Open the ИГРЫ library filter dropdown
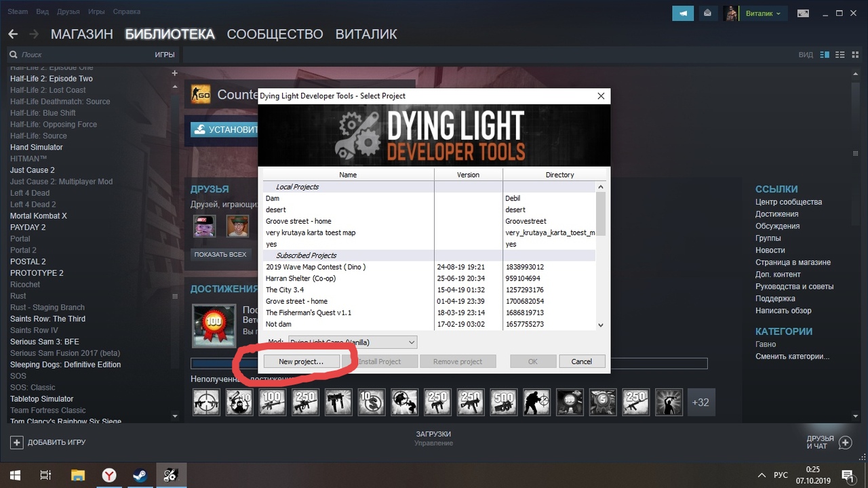The height and width of the screenshot is (488, 868). click(x=165, y=54)
